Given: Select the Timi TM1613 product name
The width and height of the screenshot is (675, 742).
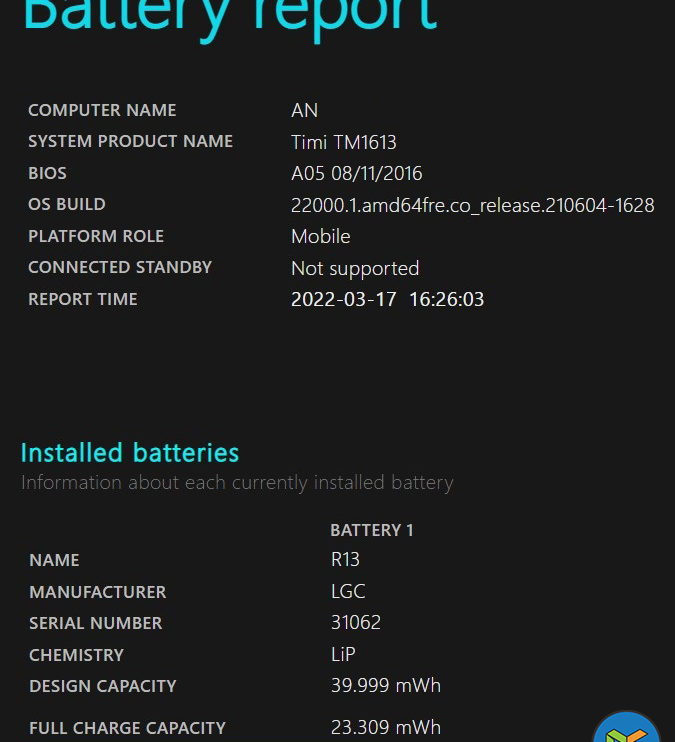Looking at the screenshot, I should pos(343,142).
